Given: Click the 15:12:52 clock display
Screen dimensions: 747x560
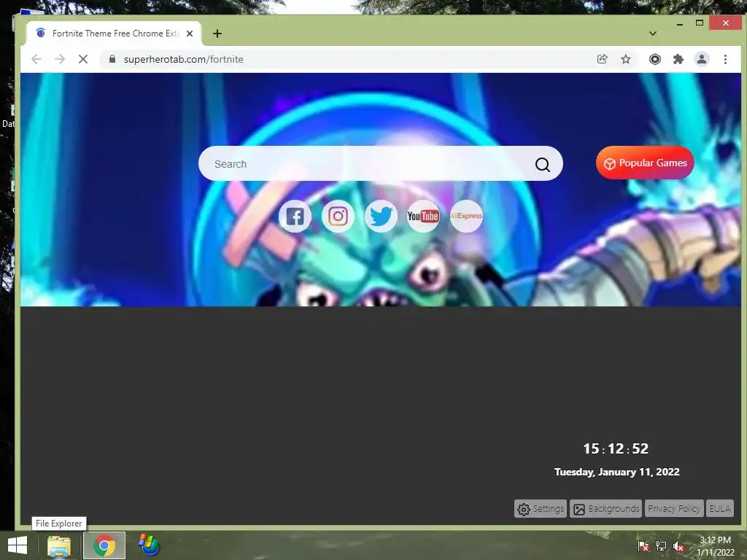Looking at the screenshot, I should (x=616, y=448).
